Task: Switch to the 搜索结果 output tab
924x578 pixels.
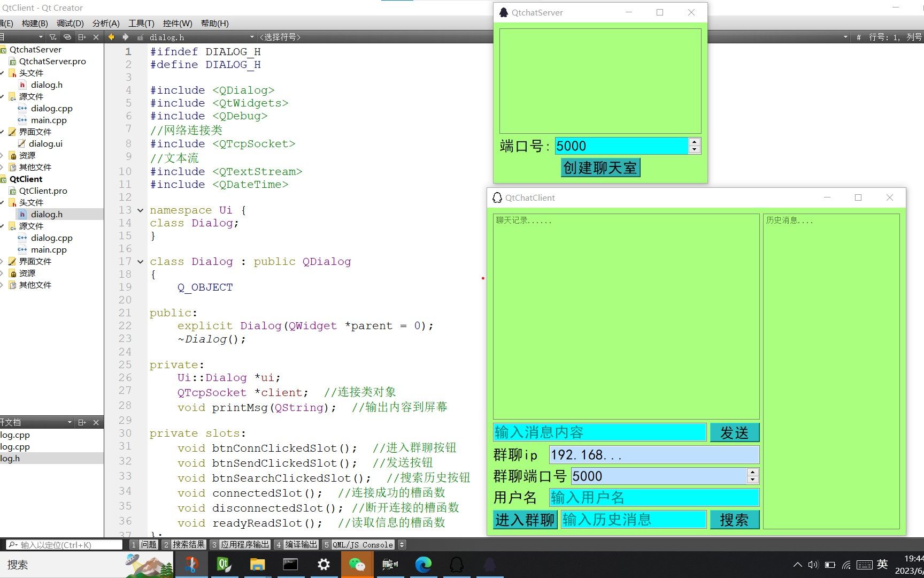Action: pos(184,544)
